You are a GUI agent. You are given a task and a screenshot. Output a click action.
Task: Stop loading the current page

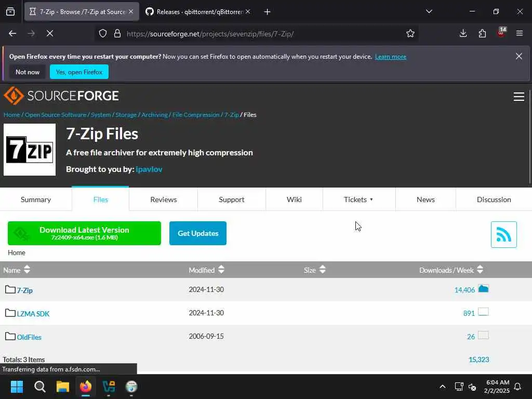[x=50, y=33]
